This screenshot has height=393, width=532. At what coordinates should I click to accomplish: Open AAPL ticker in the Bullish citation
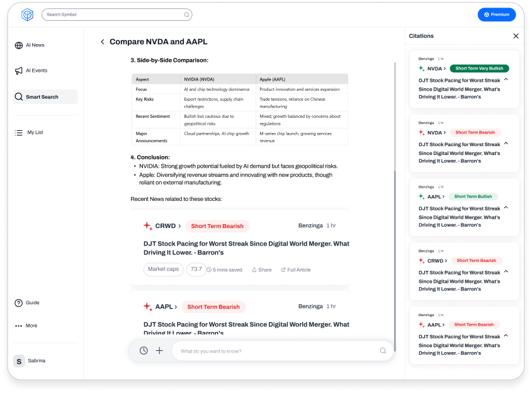436,197
